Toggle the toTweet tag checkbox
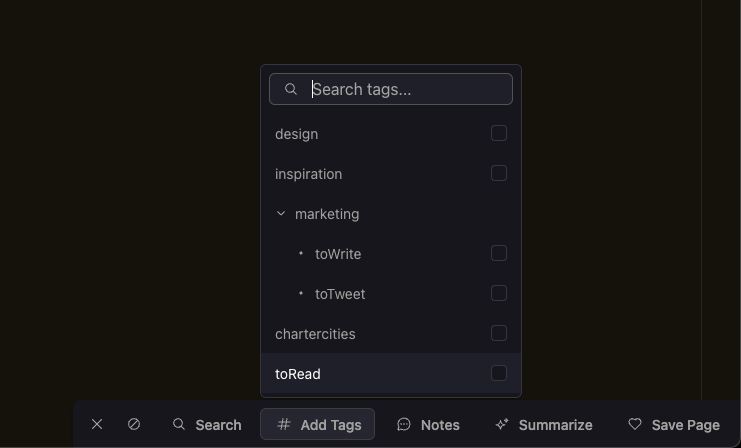This screenshot has width=741, height=448. click(499, 293)
